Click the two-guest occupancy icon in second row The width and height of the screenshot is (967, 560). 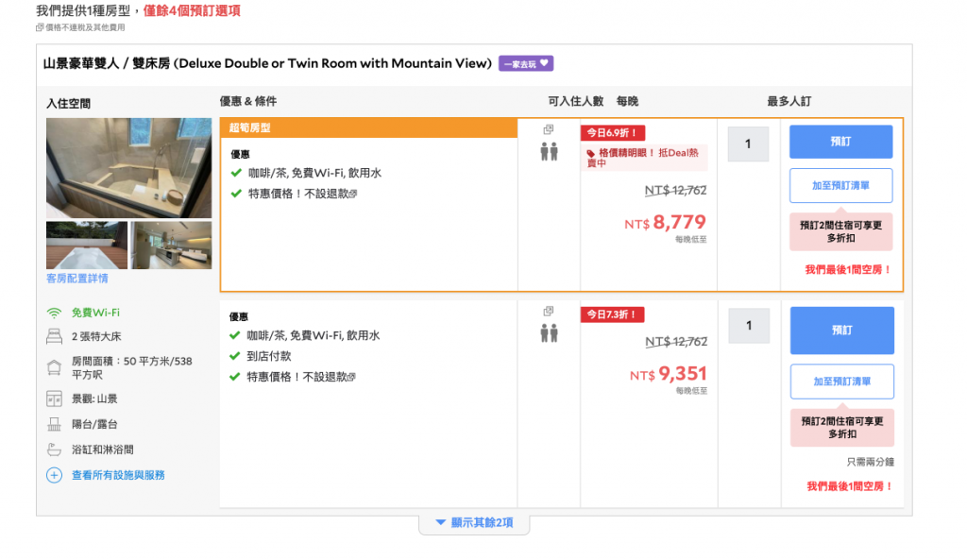point(549,332)
